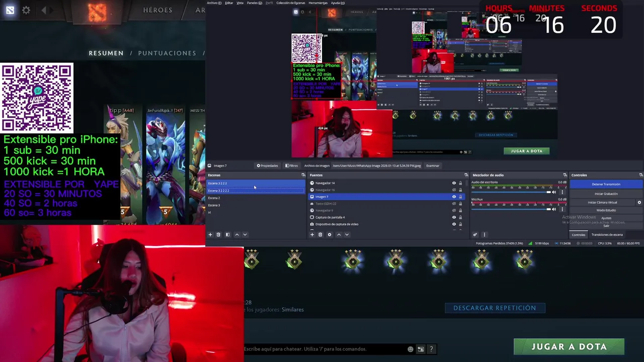Click the Dota chat input field
Screen dimensions: 644x362
click(325, 349)
